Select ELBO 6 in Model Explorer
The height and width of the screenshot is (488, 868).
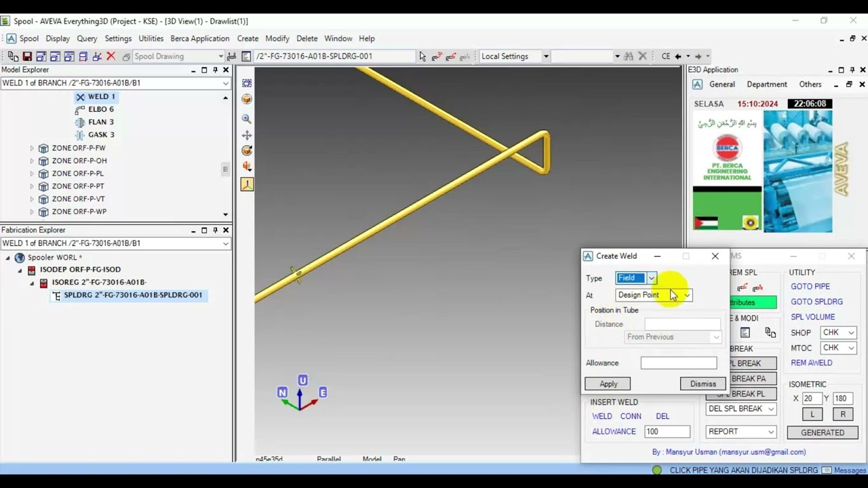(x=101, y=109)
